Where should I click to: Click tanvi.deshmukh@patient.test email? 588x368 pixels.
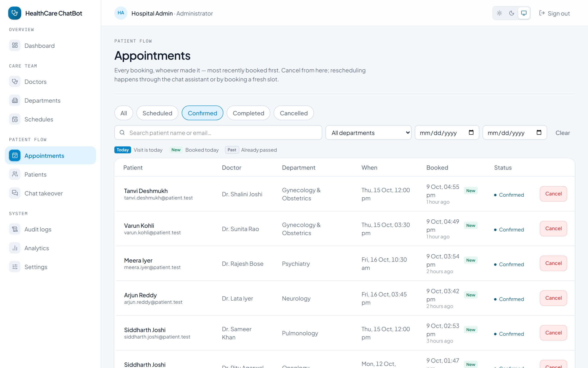(x=158, y=198)
